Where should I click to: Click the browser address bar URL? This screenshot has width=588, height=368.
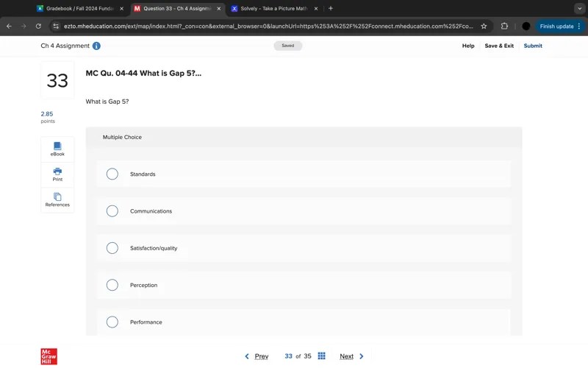click(x=268, y=26)
